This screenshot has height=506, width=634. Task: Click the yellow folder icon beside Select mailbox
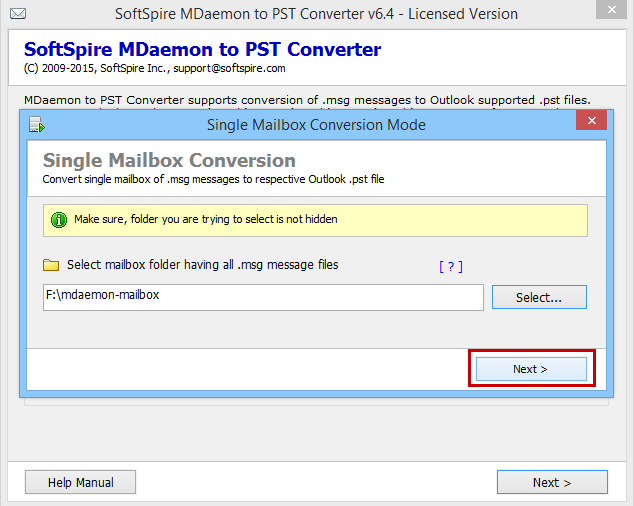[51, 265]
